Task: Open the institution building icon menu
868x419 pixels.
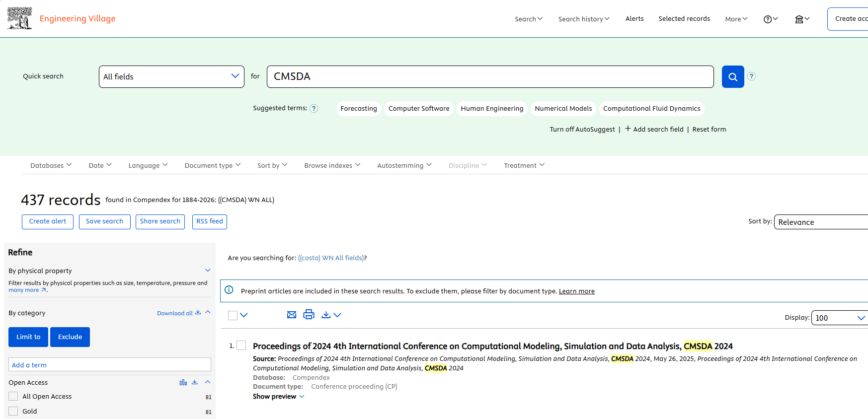Action: pyautogui.click(x=802, y=19)
